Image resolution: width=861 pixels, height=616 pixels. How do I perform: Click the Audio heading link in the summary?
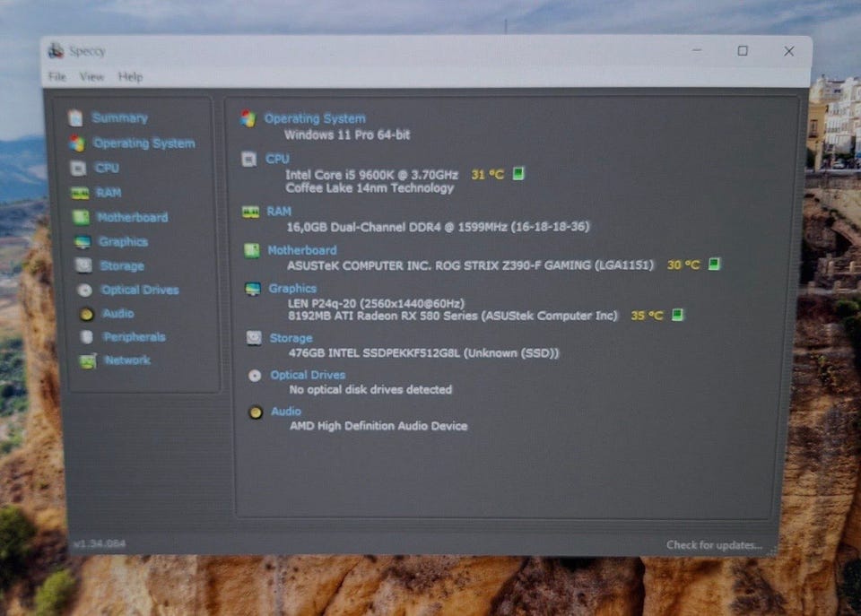(x=286, y=412)
